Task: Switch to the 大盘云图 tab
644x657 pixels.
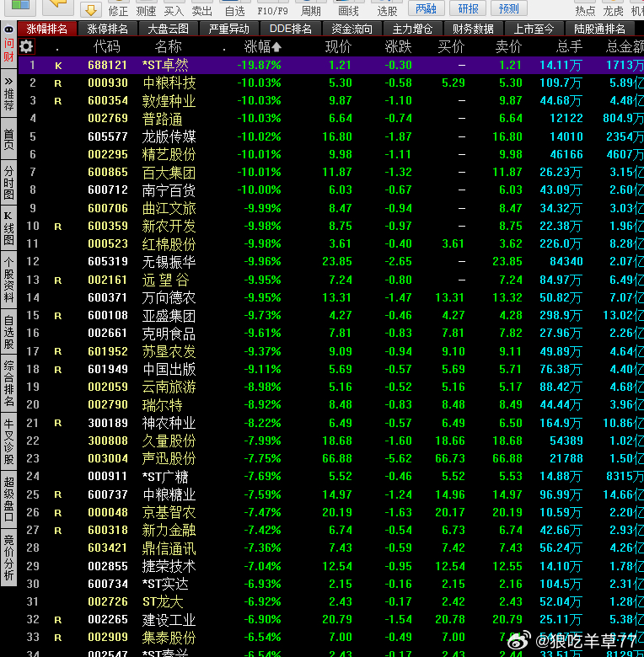Action: click(x=168, y=29)
